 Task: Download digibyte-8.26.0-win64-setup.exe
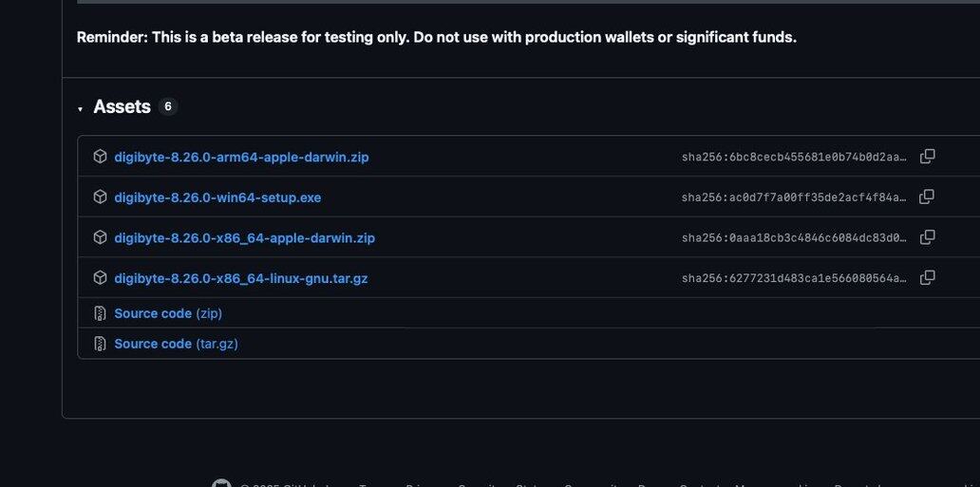point(217,197)
